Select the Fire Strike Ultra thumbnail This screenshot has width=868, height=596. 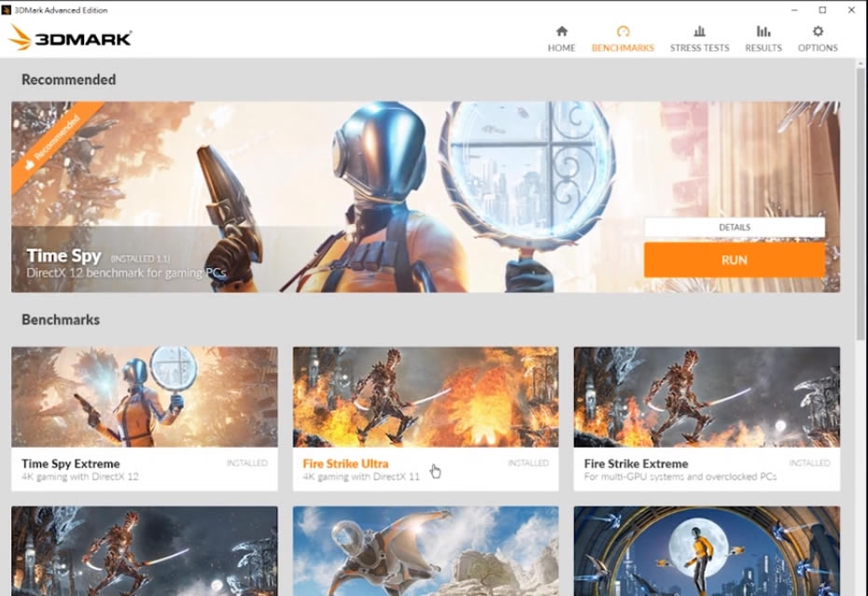pyautogui.click(x=427, y=398)
